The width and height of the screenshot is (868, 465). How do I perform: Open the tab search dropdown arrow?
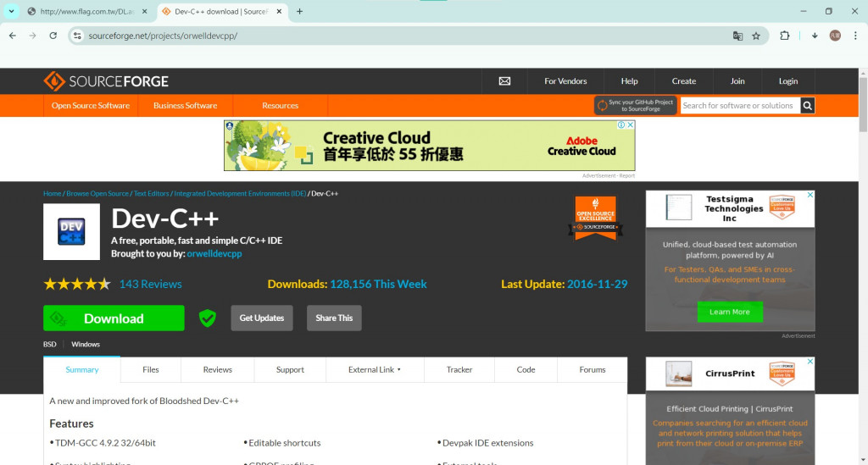pyautogui.click(x=11, y=11)
